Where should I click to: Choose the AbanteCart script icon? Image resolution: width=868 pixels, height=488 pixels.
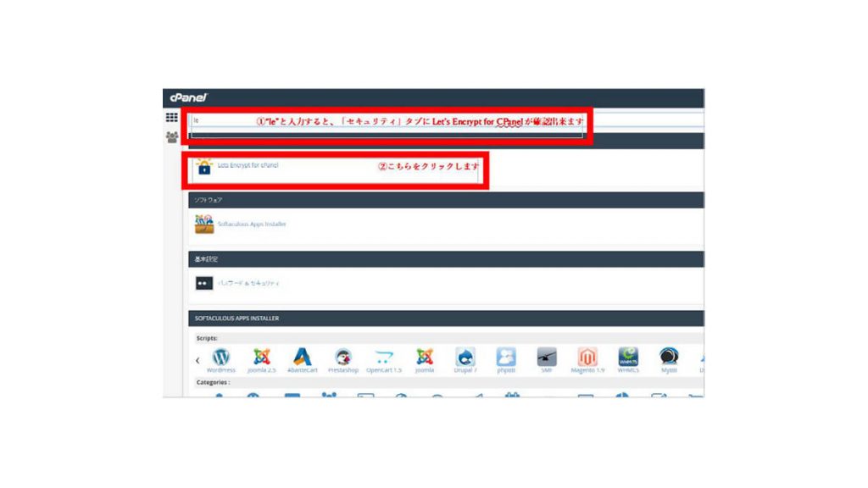(x=303, y=358)
